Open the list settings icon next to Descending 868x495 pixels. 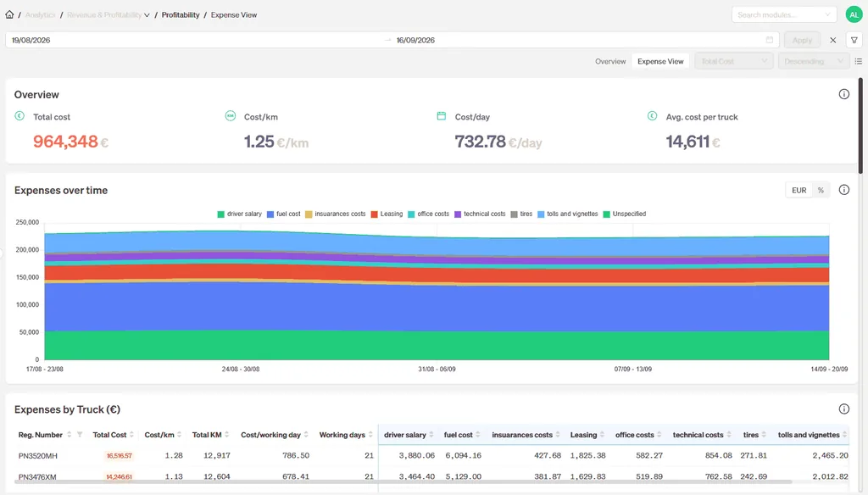point(858,62)
